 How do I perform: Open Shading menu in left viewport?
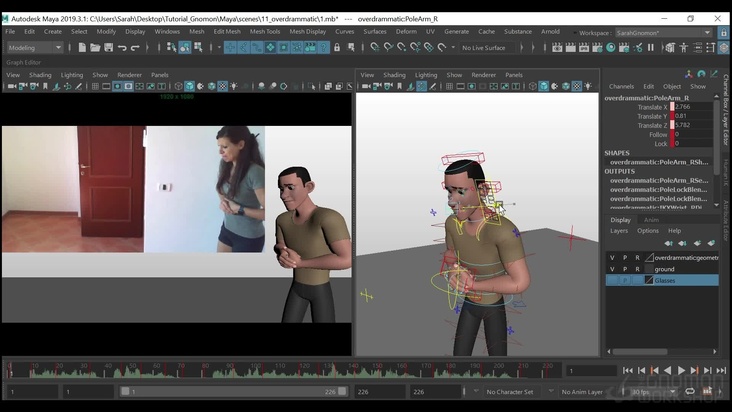click(40, 75)
